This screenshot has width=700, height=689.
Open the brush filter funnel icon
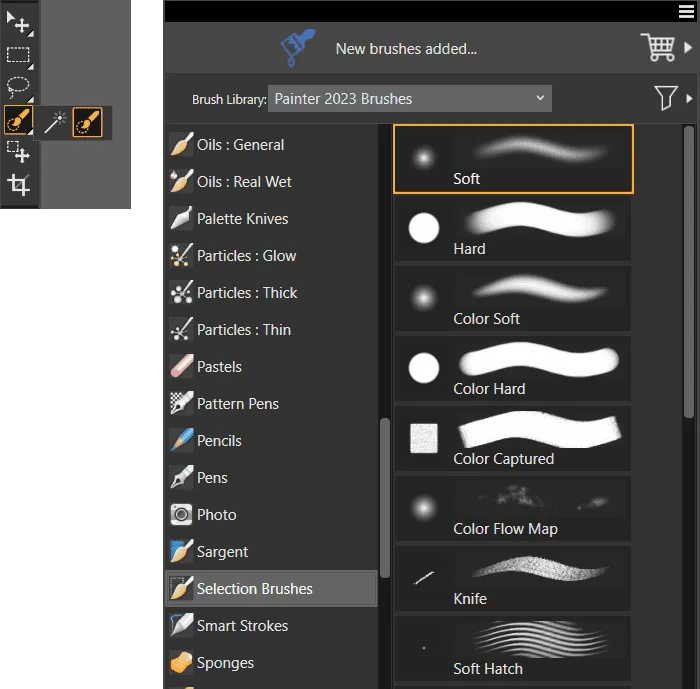pos(666,98)
